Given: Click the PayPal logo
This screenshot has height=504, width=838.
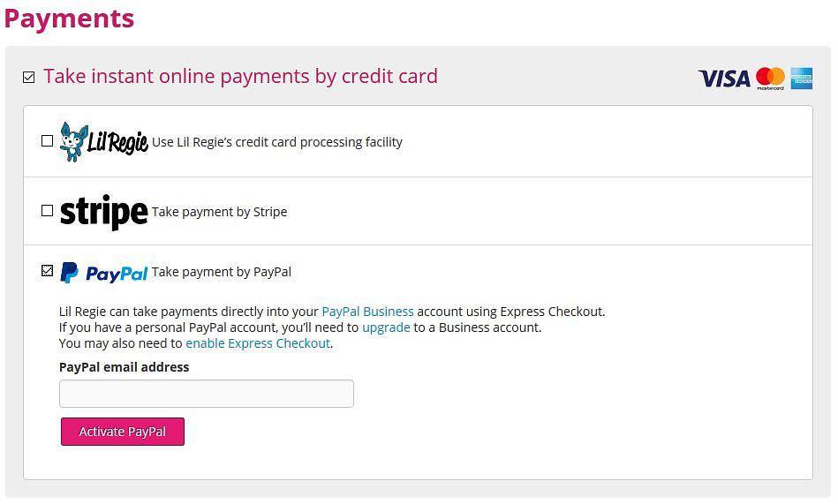Looking at the screenshot, I should click(104, 273).
